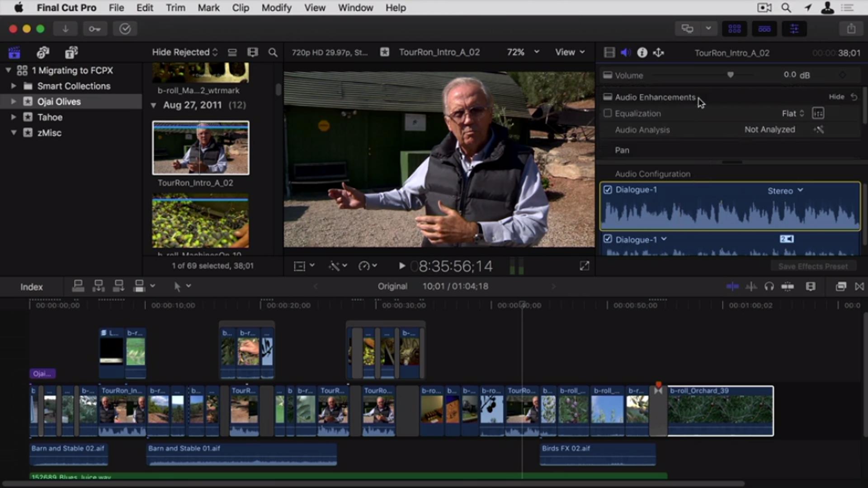The image size is (868, 488).
Task: Click the Inspector audio panel icon
Action: click(625, 53)
